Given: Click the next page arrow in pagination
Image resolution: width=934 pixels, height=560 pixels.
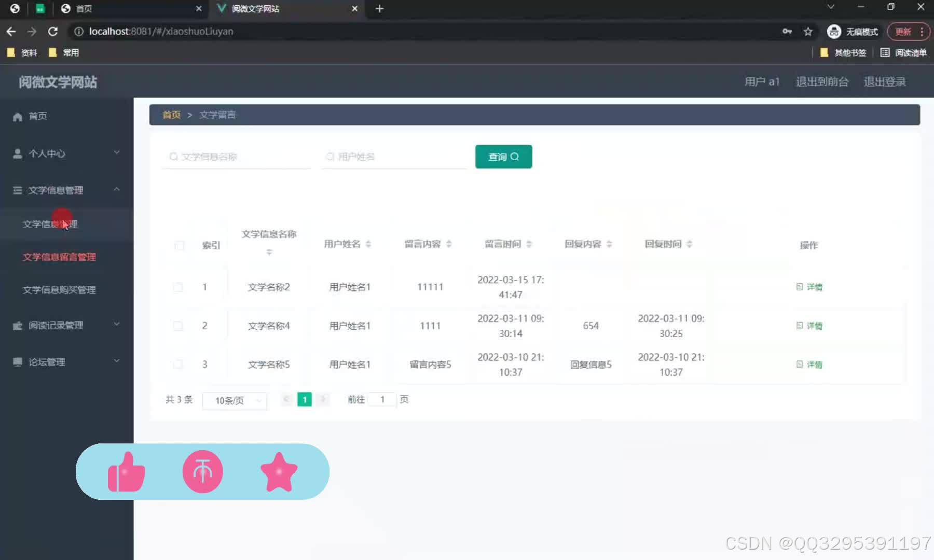Looking at the screenshot, I should click(x=323, y=399).
